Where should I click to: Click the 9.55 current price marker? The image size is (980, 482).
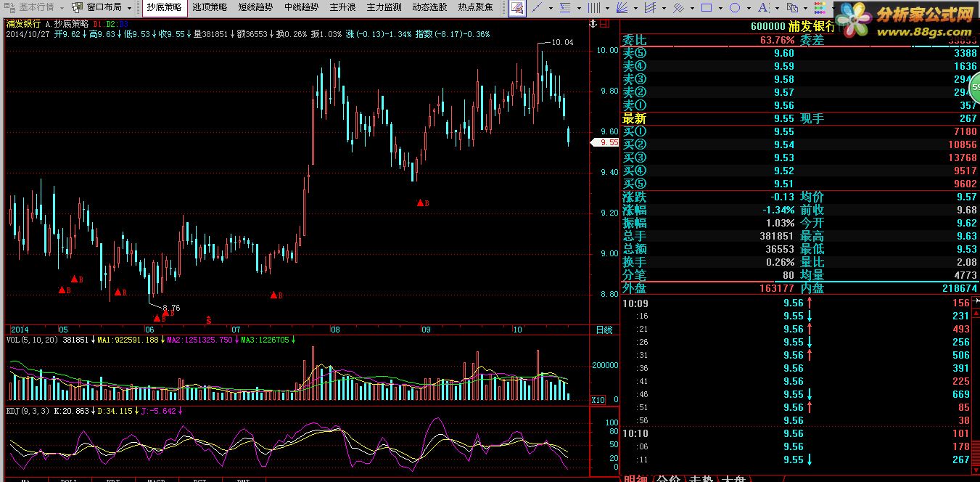(x=605, y=143)
